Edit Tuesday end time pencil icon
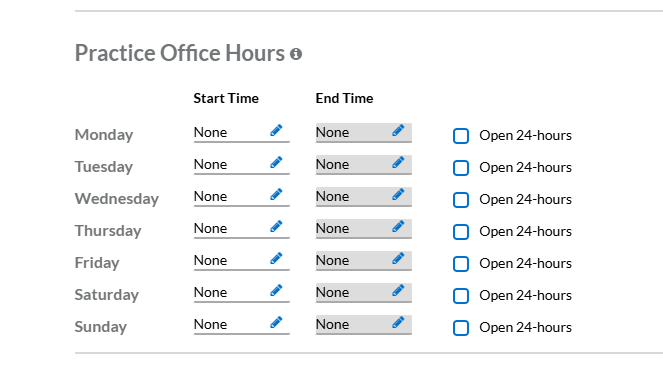Screen dimensions: 663x367 click(398, 163)
